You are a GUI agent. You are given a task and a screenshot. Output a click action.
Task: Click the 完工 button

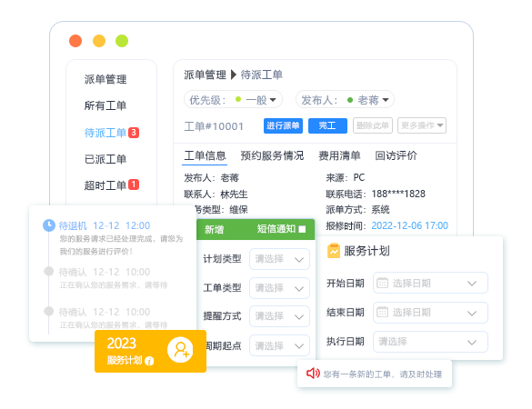point(327,125)
